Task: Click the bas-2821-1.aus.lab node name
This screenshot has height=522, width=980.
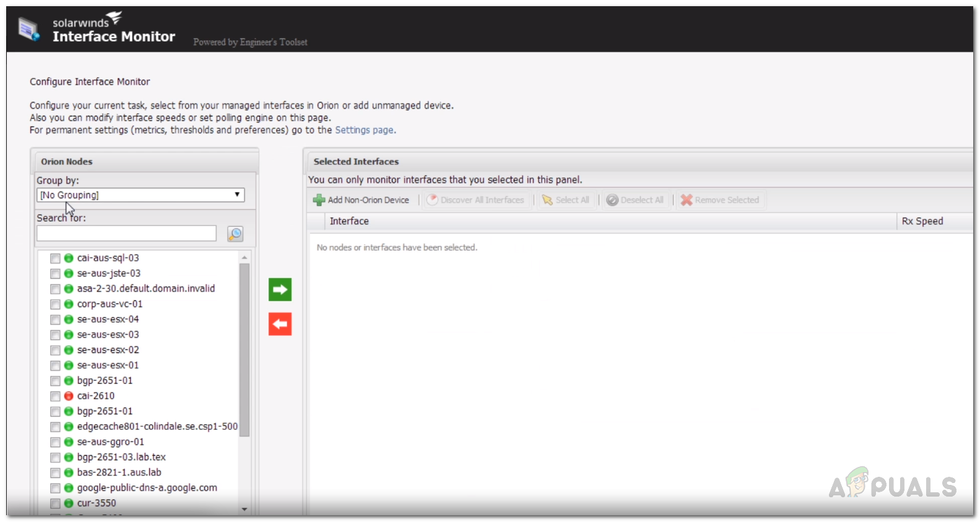Action: [119, 473]
